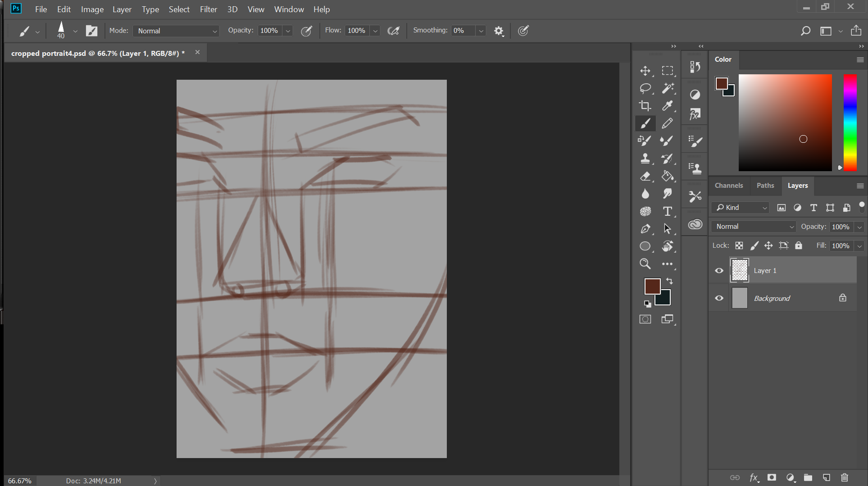Open the brush Mode dropdown

tap(176, 31)
